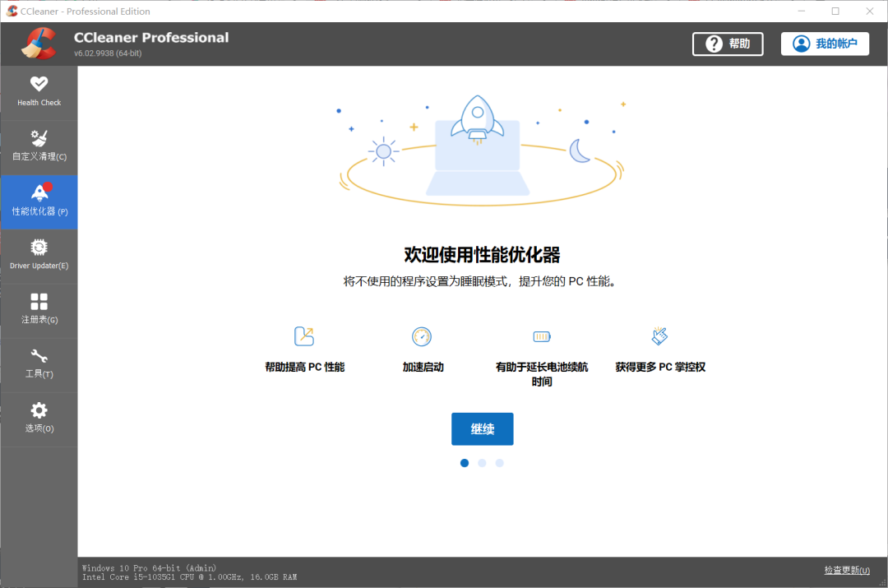Open 注册表 registry section
This screenshot has width=888, height=588.
[x=39, y=311]
